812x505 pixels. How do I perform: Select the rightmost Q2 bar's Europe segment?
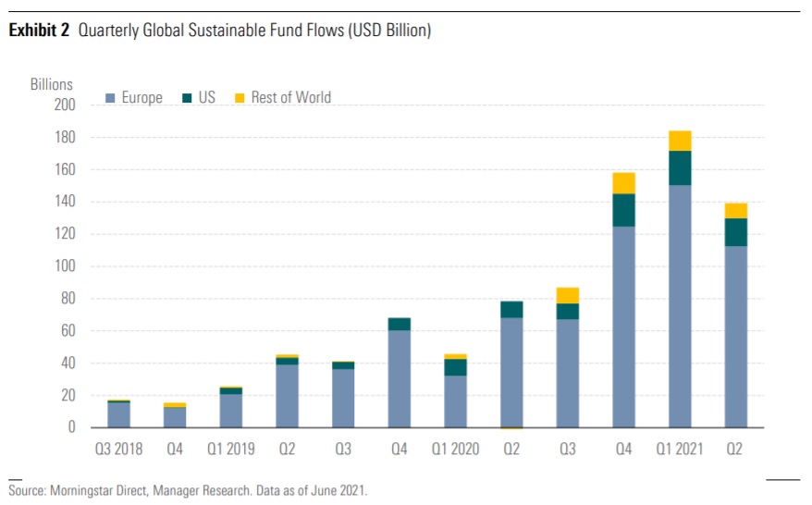[736, 336]
